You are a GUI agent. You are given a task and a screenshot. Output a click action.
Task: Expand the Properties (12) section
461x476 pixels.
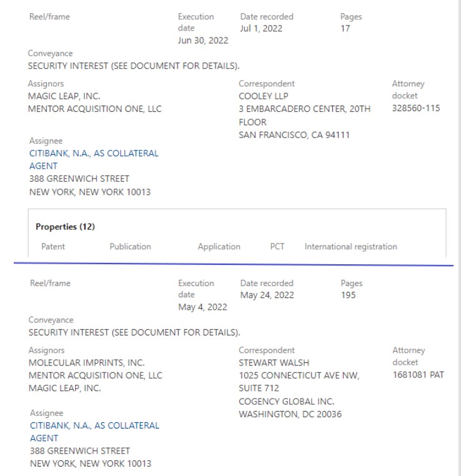point(65,227)
